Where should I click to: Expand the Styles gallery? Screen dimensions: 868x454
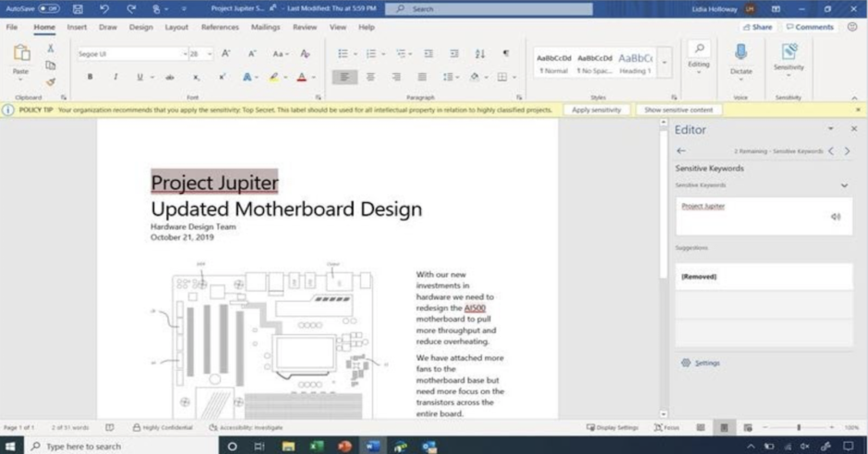[x=665, y=63]
